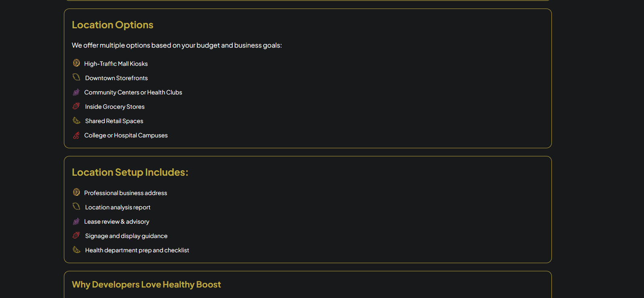Click the Health department prep and checklist text
644x298 pixels.
[x=137, y=251]
